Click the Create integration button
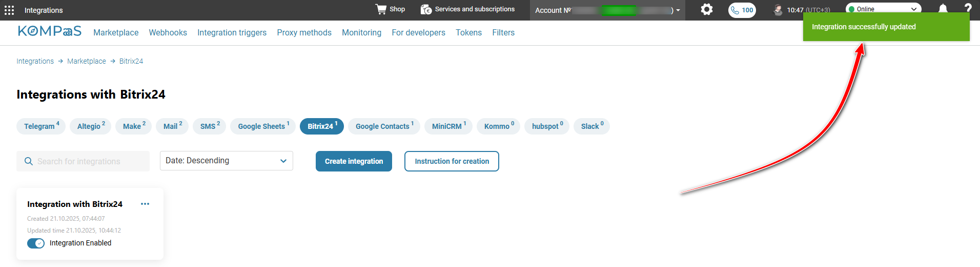Viewport: 980px width, 267px height. (x=354, y=161)
